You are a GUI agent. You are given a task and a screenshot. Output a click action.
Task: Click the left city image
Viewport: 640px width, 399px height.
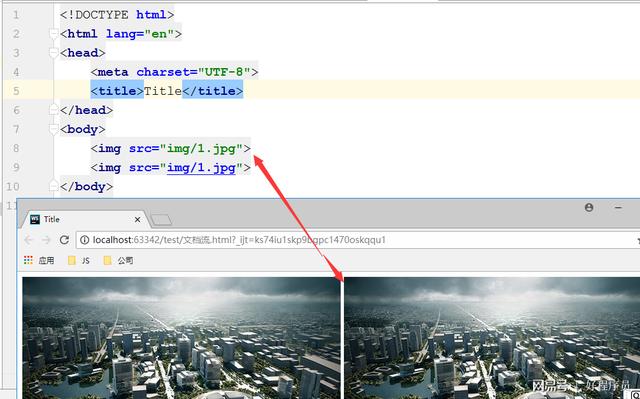click(181, 338)
